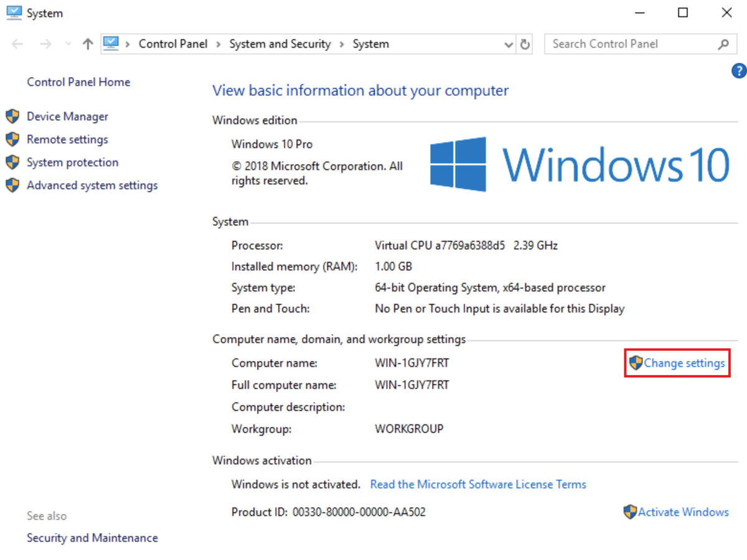The width and height of the screenshot is (747, 560).
Task: Open Change settings for computer name
Action: click(x=684, y=363)
